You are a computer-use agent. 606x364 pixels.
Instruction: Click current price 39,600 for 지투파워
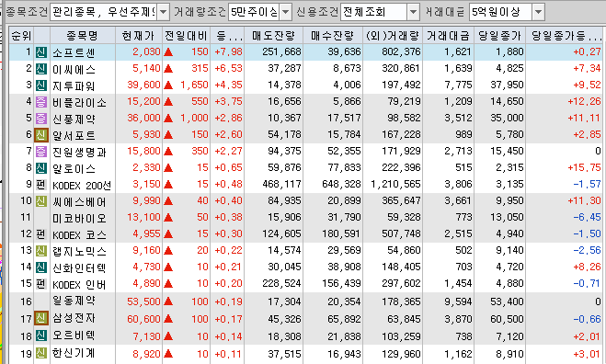click(143, 85)
